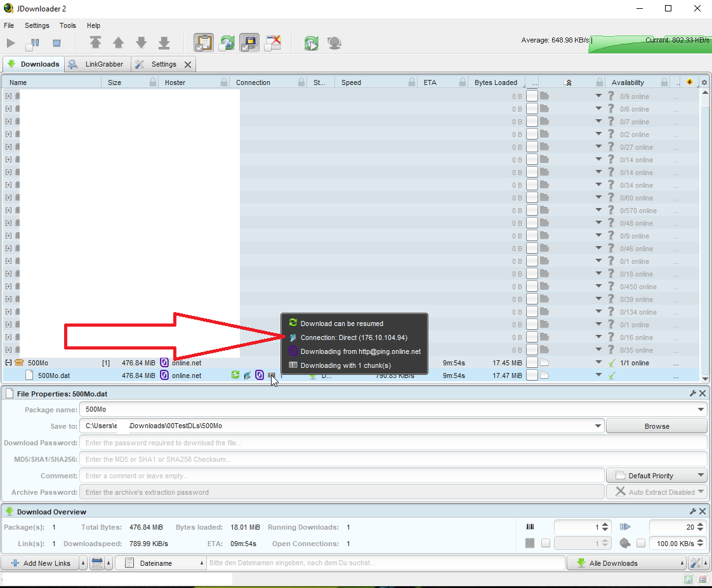This screenshot has width=712, height=588.
Task: Click the chunks icon in 500Mo.dat row
Action: pos(272,376)
